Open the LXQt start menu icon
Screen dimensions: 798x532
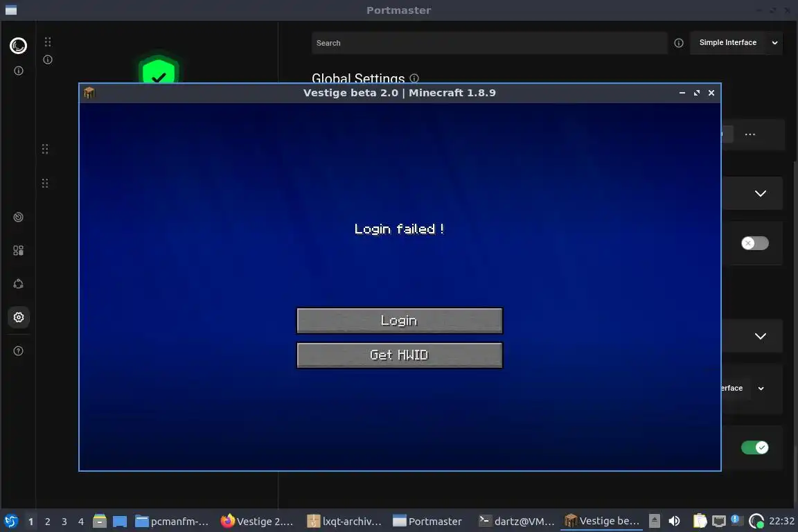tap(10, 521)
